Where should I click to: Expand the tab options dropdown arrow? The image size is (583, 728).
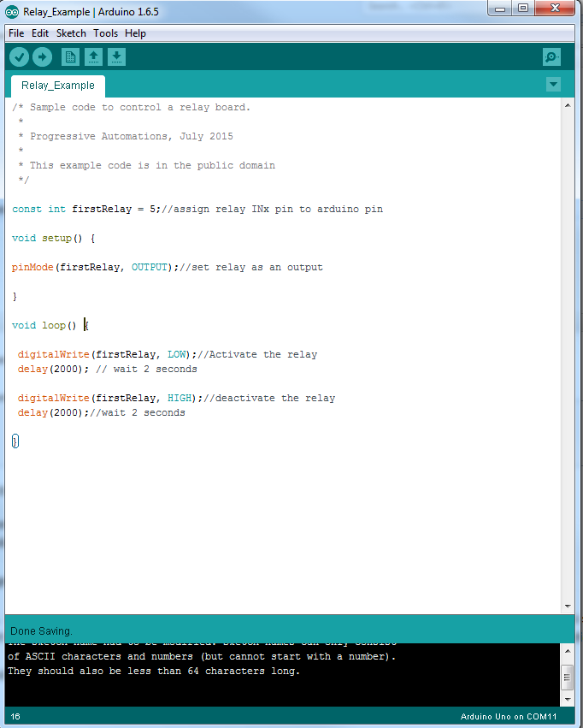553,85
